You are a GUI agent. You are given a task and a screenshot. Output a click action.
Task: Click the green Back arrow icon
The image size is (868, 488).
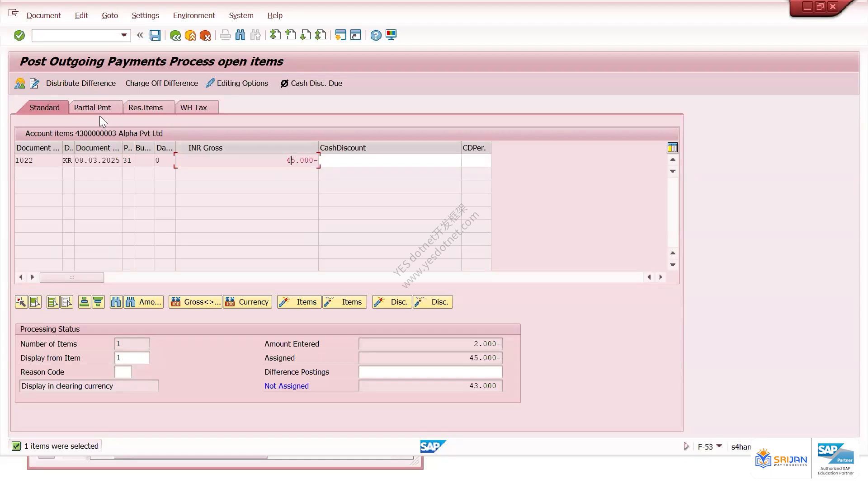(x=175, y=35)
